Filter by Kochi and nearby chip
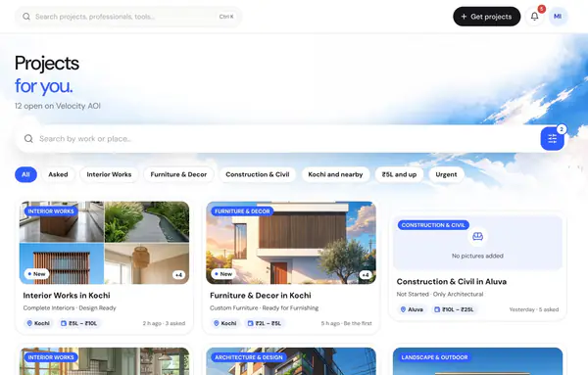Image resolution: width=588 pixels, height=375 pixels. [335, 174]
